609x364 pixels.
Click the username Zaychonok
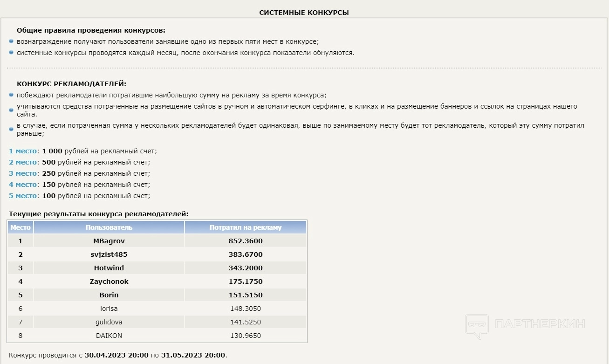[109, 282]
